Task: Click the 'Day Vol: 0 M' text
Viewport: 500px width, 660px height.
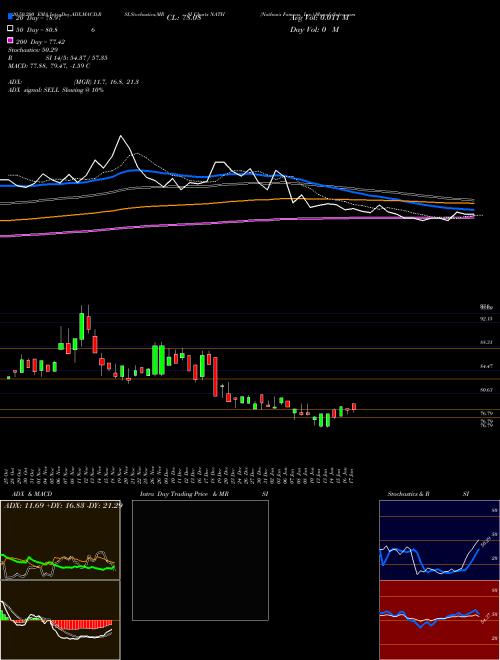Action: 314,29
